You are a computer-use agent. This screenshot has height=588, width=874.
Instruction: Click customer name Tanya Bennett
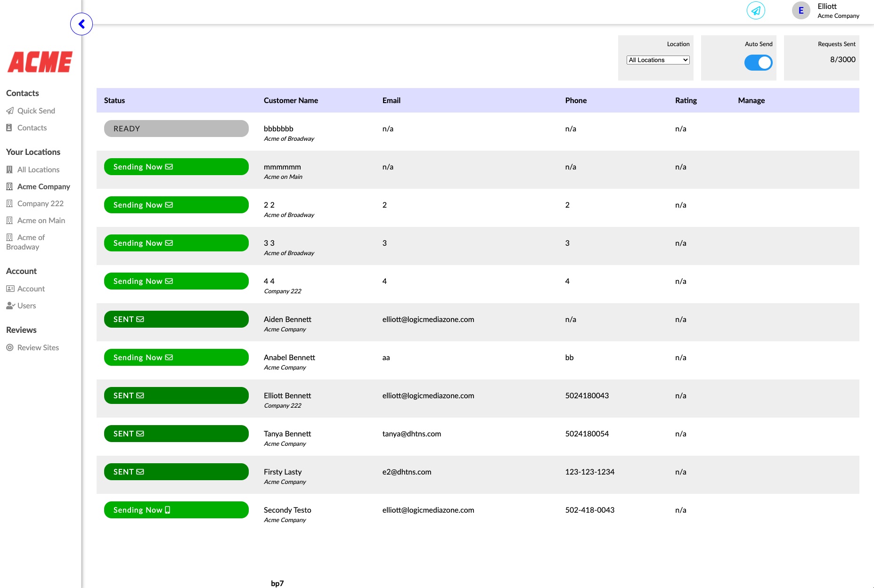[287, 434]
